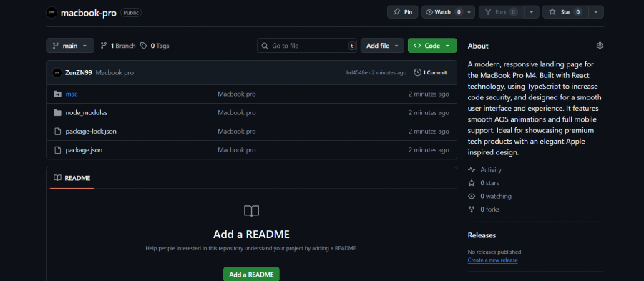Click the package.json file icon

(57, 150)
